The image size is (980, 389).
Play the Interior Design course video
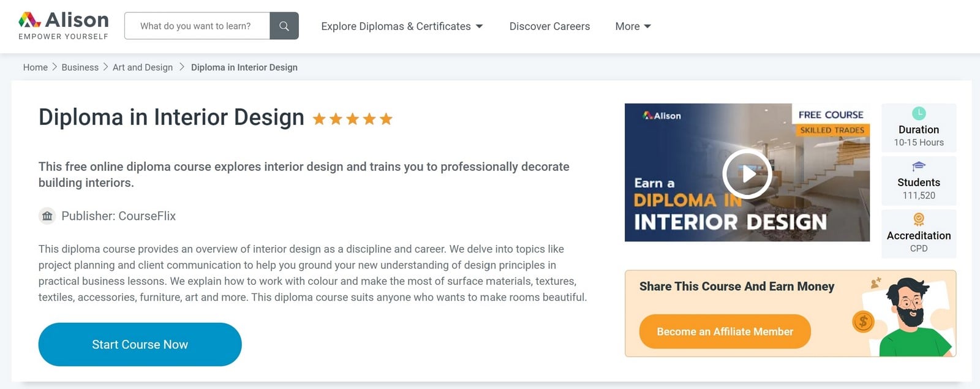[x=747, y=174]
